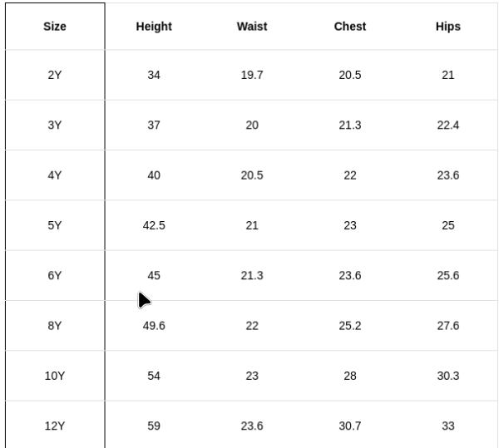Screen dimensions: 499x448
Task: Select the 5Y size row label
Action: click(x=55, y=225)
